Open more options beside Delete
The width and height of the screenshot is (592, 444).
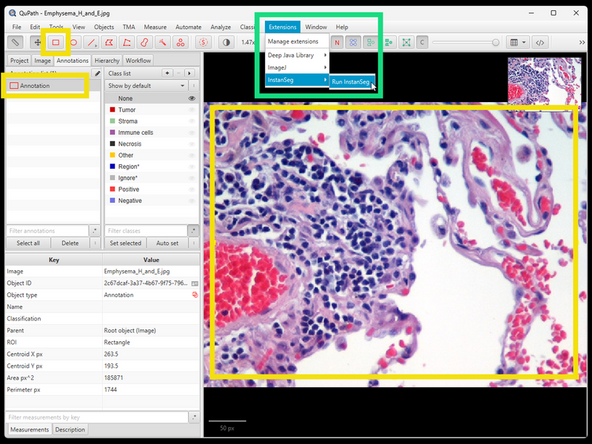95,243
